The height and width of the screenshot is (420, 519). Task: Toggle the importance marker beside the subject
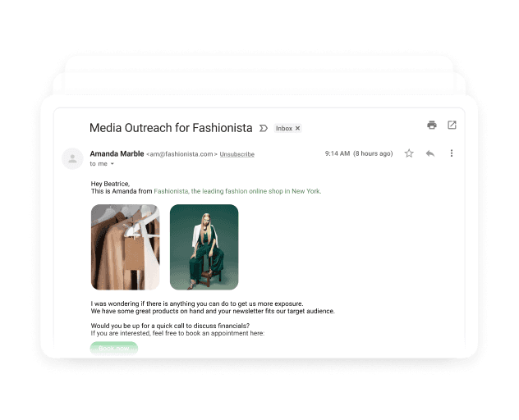(264, 128)
